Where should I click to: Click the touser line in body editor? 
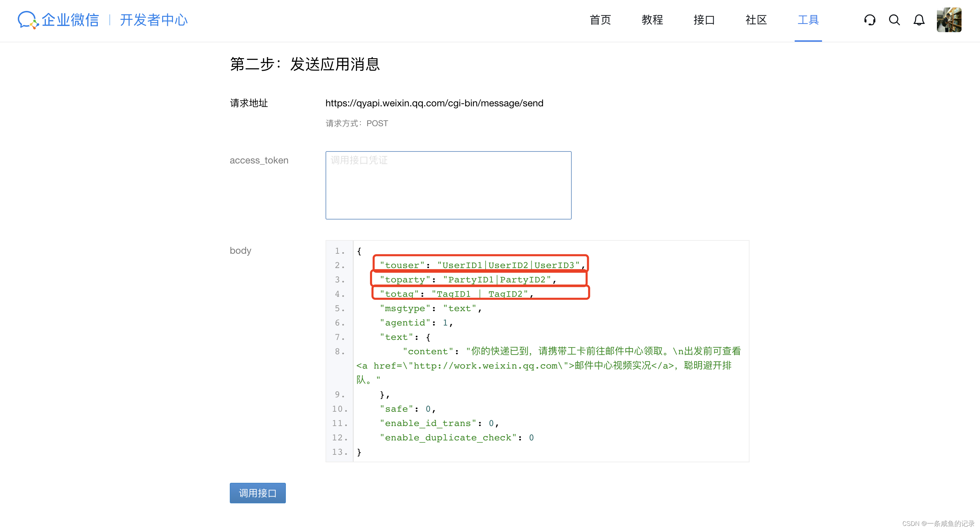point(480,265)
